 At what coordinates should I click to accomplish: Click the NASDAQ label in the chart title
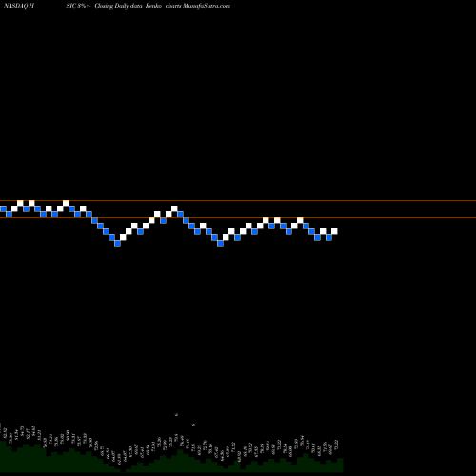15,6
